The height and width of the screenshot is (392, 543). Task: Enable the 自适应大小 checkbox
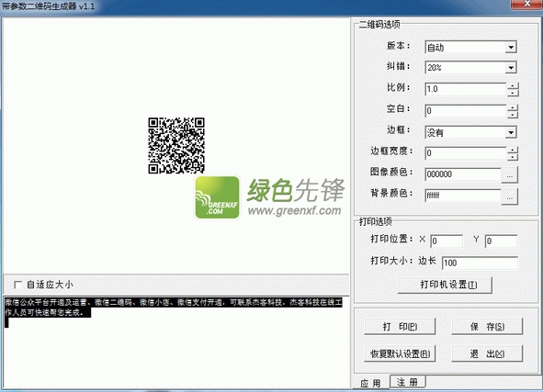[17, 285]
